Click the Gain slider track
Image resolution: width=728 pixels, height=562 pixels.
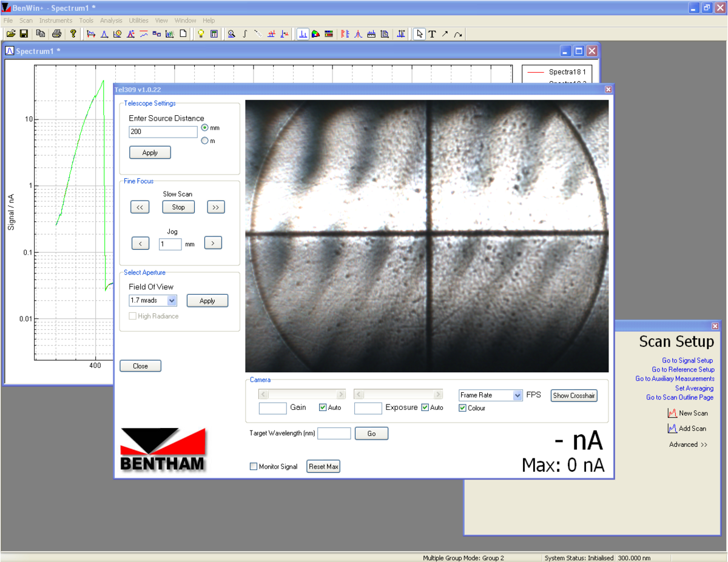(x=302, y=395)
